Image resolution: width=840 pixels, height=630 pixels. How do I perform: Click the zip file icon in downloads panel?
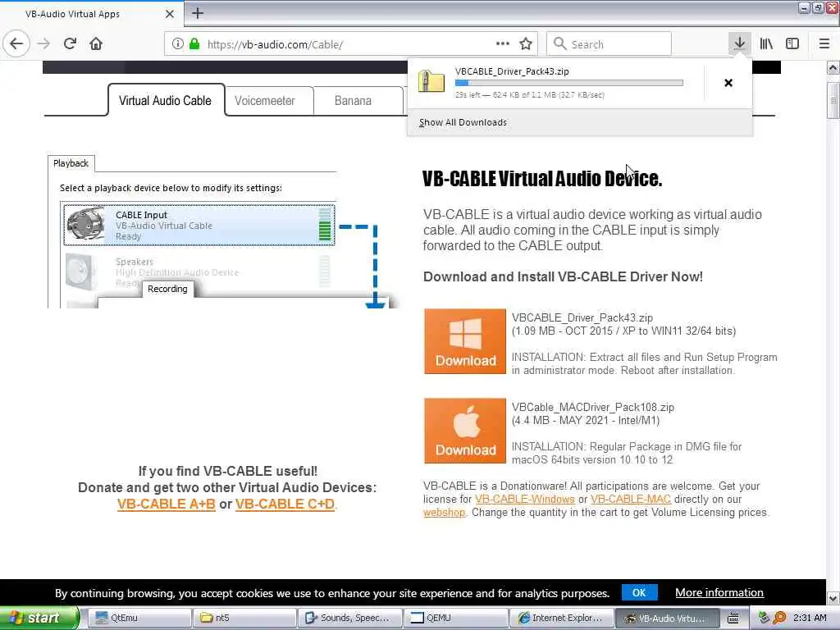click(x=431, y=82)
